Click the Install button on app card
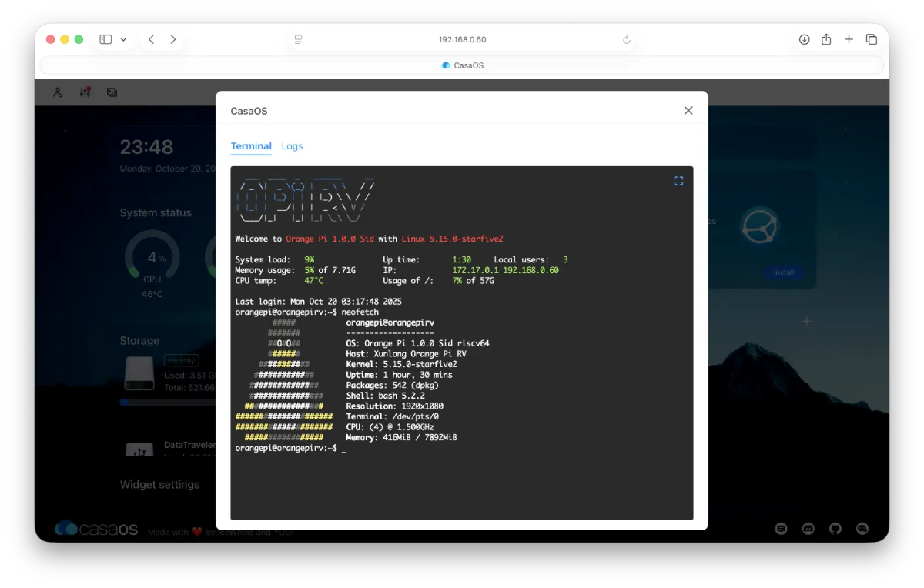This screenshot has width=924, height=588. 783,272
